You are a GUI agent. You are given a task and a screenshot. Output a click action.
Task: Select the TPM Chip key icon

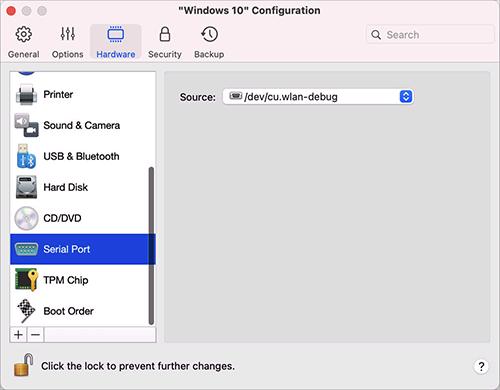[x=26, y=280]
